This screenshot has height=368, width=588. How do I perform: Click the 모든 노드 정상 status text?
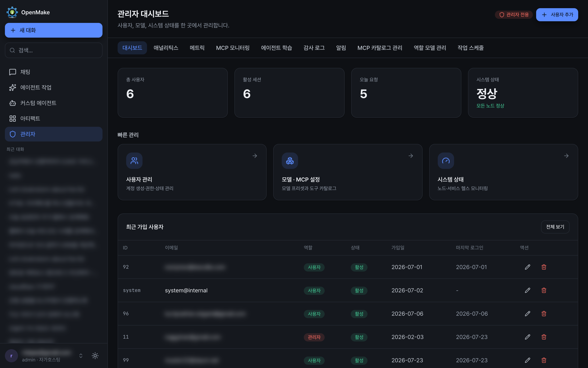click(x=490, y=106)
